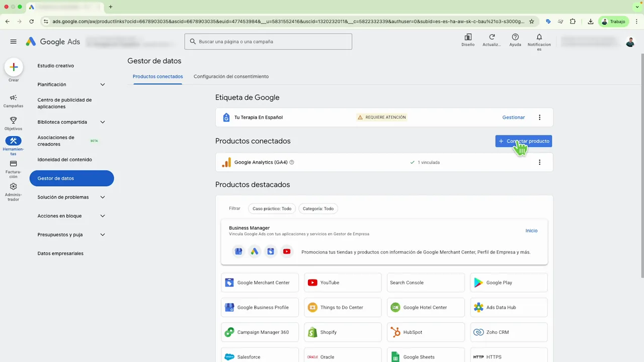Expand the Planificación sidebar section

coord(71,84)
